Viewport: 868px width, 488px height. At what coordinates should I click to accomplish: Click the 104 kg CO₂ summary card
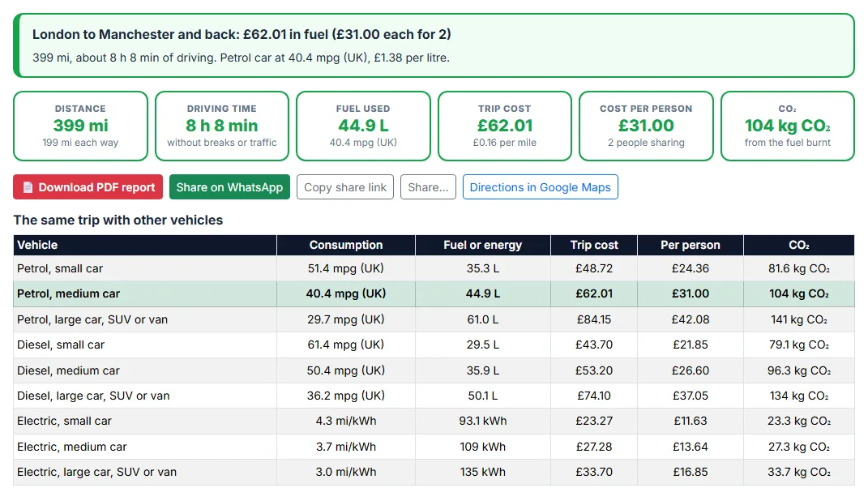tap(788, 126)
